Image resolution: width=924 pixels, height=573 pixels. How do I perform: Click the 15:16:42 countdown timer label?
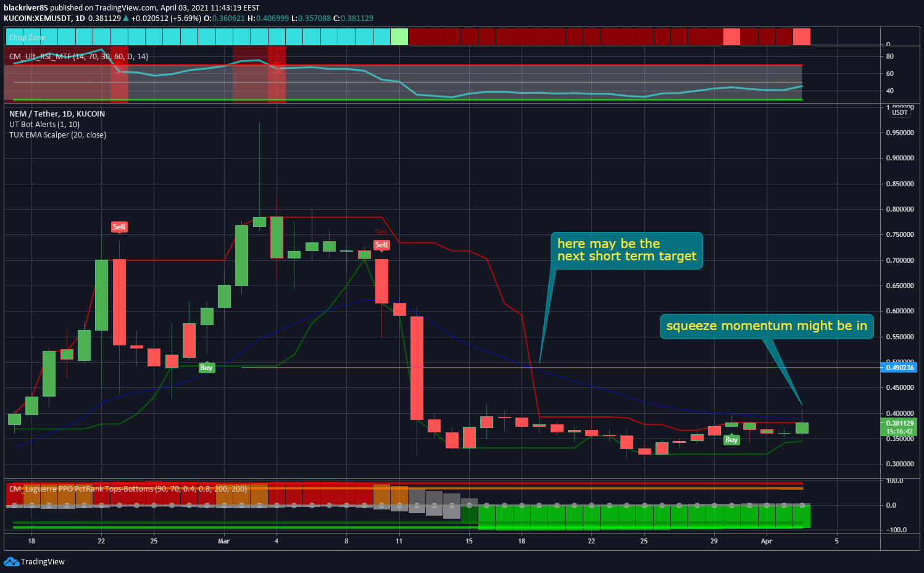coord(899,431)
